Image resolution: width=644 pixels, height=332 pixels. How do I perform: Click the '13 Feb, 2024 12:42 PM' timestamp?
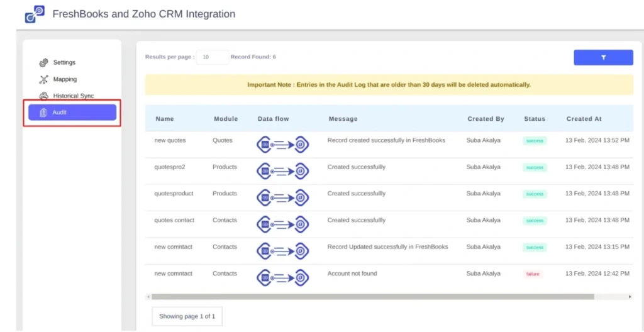pos(597,274)
